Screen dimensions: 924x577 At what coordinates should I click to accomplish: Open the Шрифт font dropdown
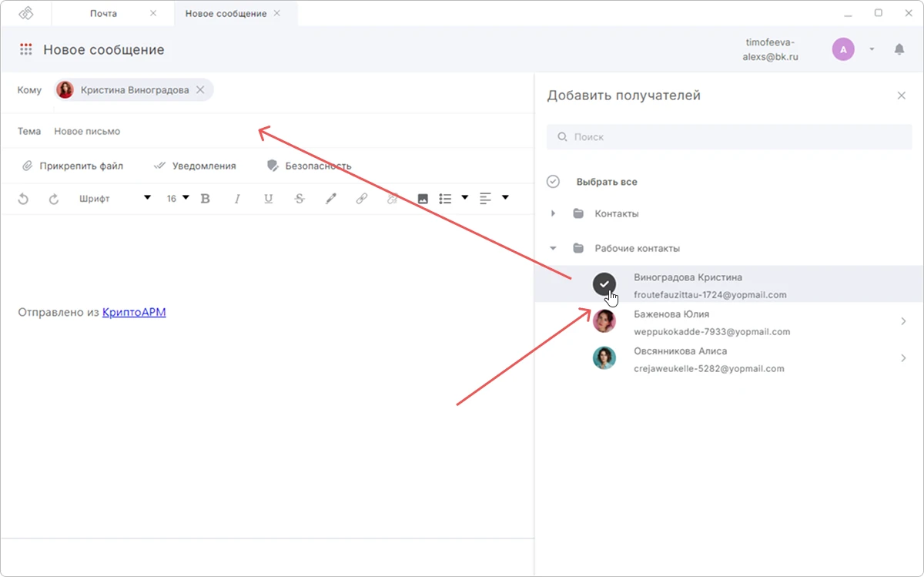[115, 199]
